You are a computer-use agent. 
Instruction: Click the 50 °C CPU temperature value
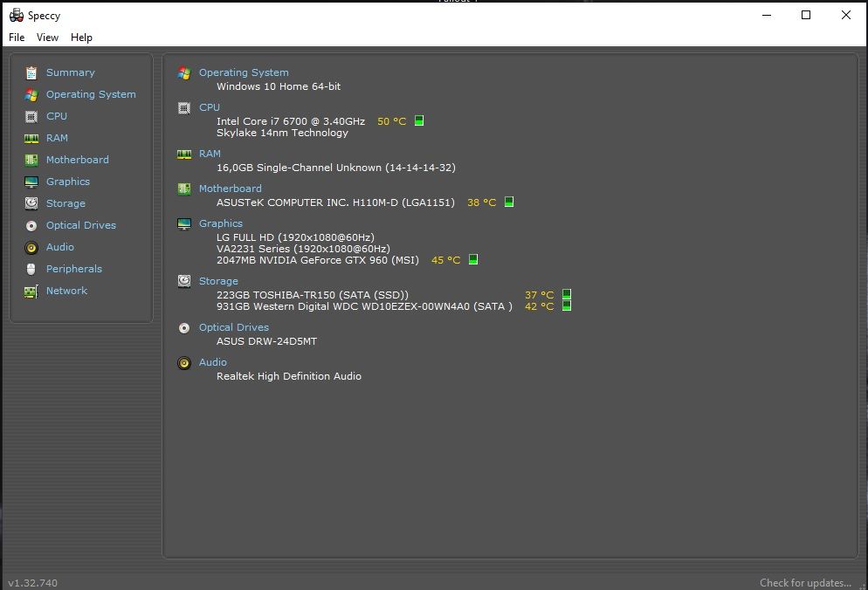[x=391, y=121]
